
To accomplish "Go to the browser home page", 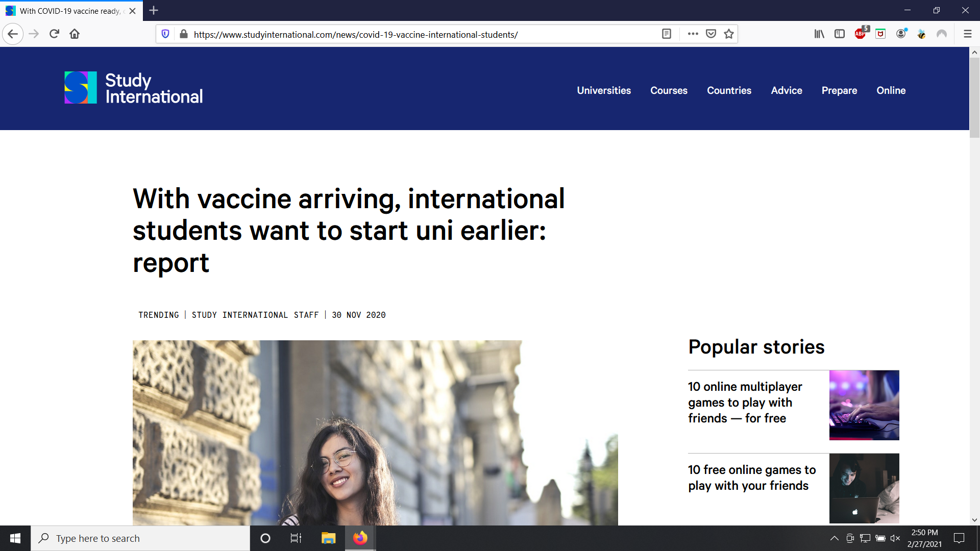I will pyautogui.click(x=75, y=34).
